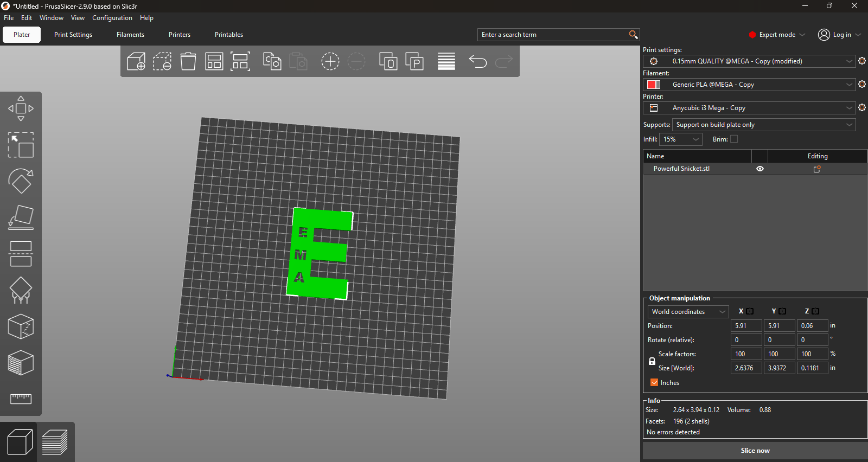Open the Configuration menu
The image size is (868, 462).
[112, 18]
